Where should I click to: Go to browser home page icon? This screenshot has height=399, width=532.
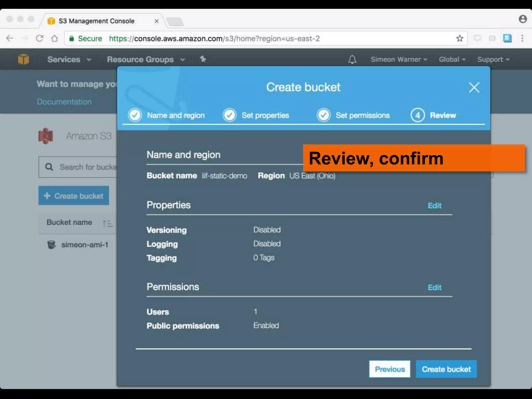click(x=55, y=38)
